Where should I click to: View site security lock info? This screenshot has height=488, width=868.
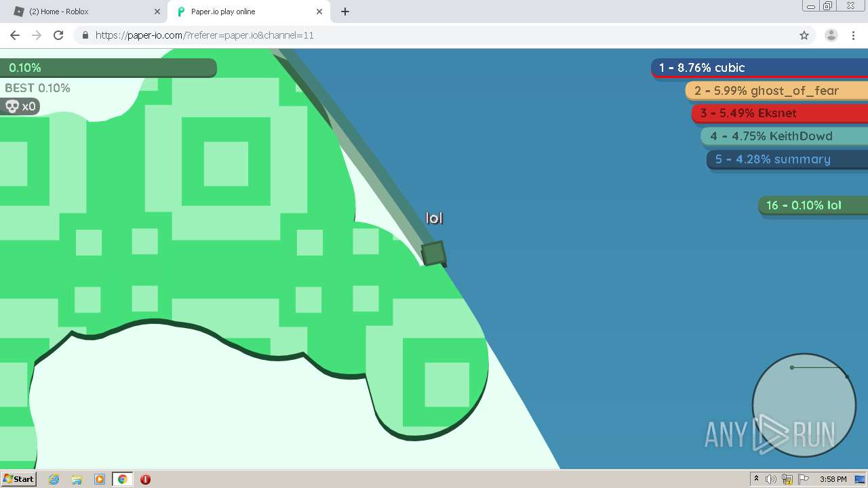click(85, 35)
